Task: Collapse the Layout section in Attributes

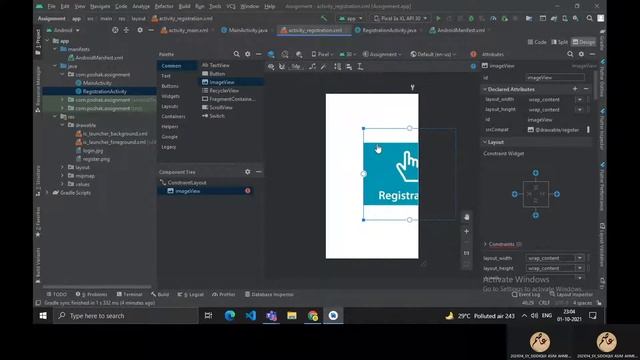Action: [485, 142]
